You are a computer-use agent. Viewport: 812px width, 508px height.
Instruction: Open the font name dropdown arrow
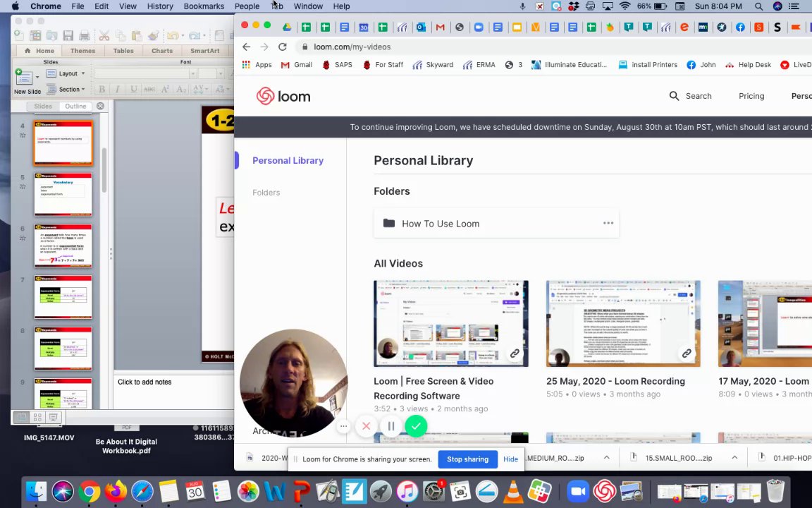192,73
